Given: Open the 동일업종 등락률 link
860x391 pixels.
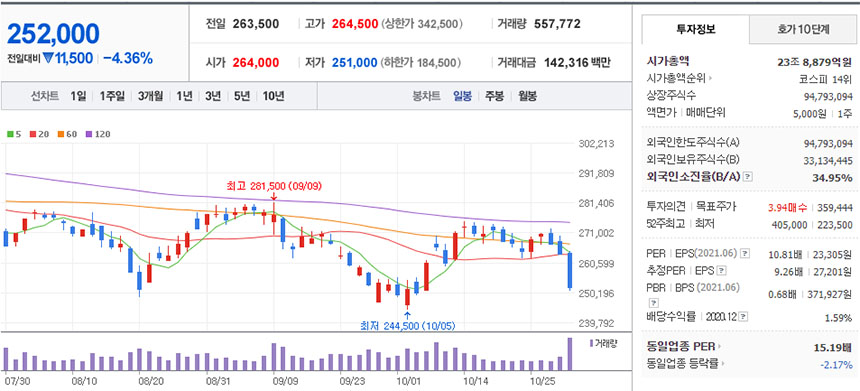Looking at the screenshot, I should 683,364.
